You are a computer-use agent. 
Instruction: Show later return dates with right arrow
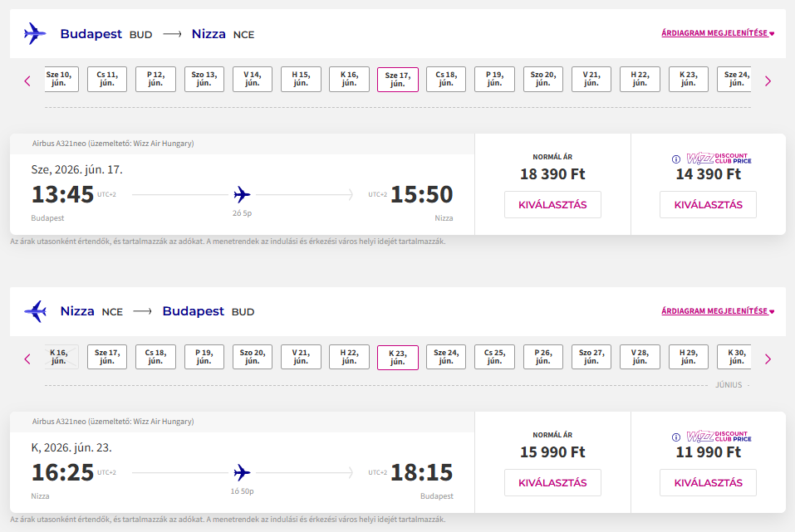point(768,359)
